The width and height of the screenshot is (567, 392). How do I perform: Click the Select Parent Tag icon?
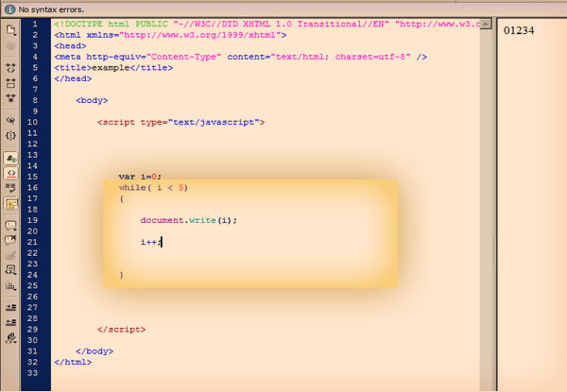10,120
